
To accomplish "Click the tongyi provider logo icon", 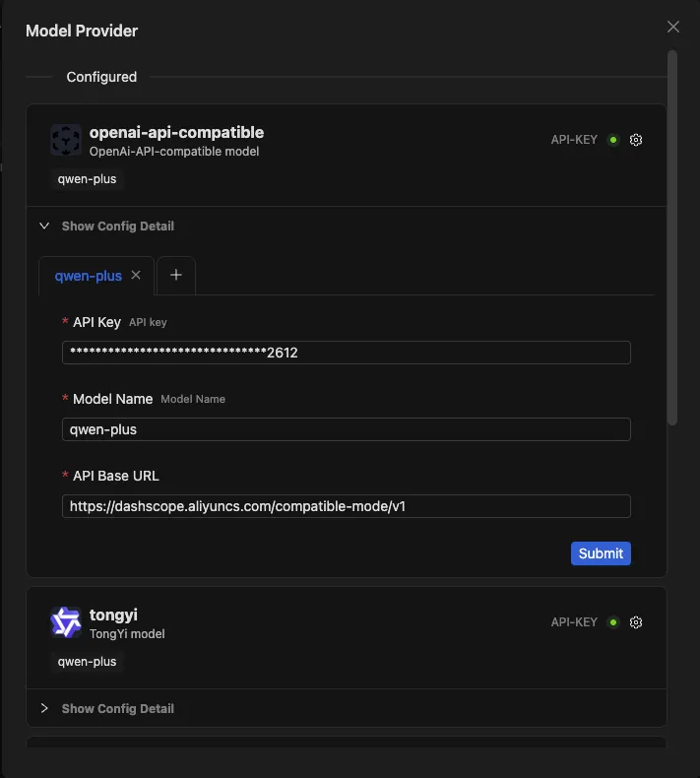I will click(x=66, y=622).
